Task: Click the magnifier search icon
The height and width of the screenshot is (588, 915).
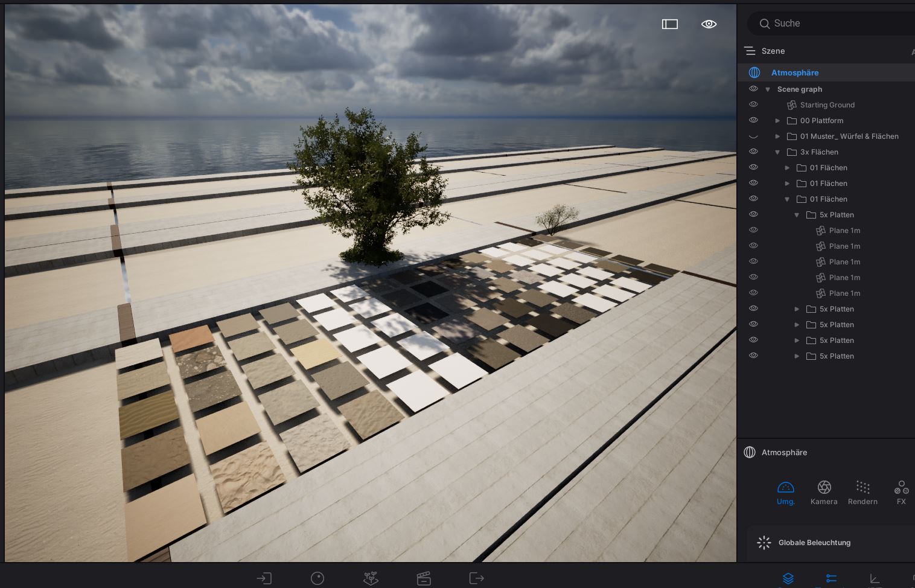Action: tap(764, 24)
